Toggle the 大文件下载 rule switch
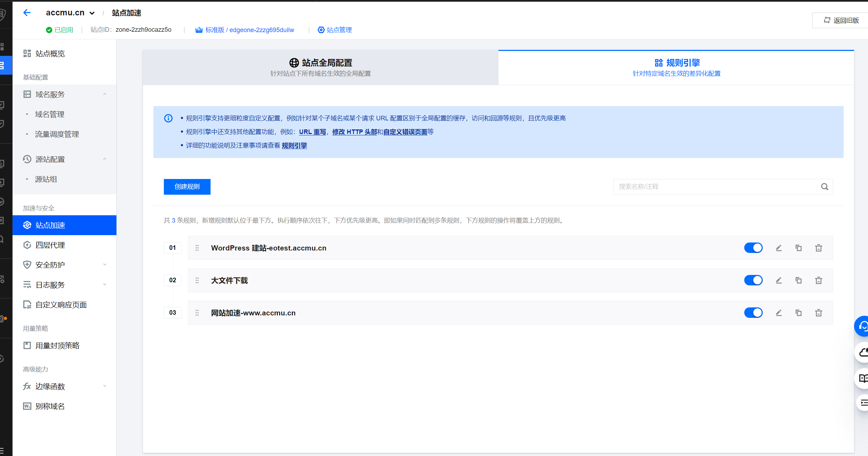 point(753,280)
